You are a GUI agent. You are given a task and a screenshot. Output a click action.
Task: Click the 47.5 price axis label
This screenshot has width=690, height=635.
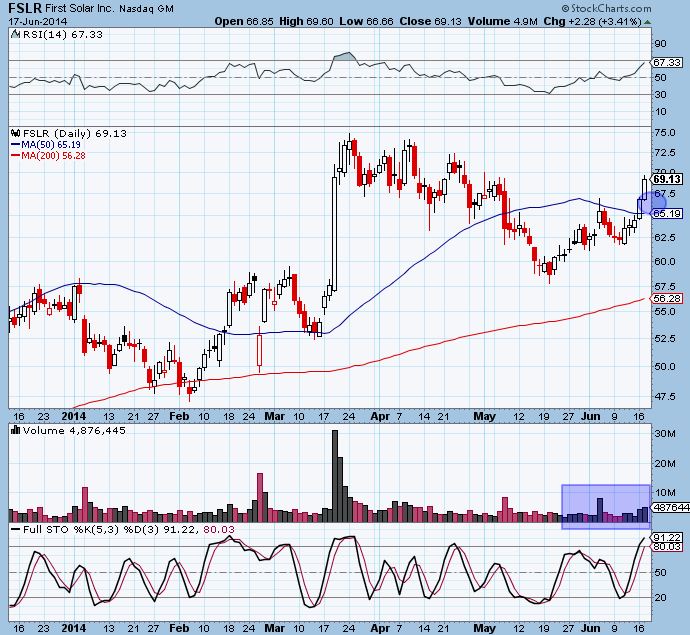(x=665, y=396)
